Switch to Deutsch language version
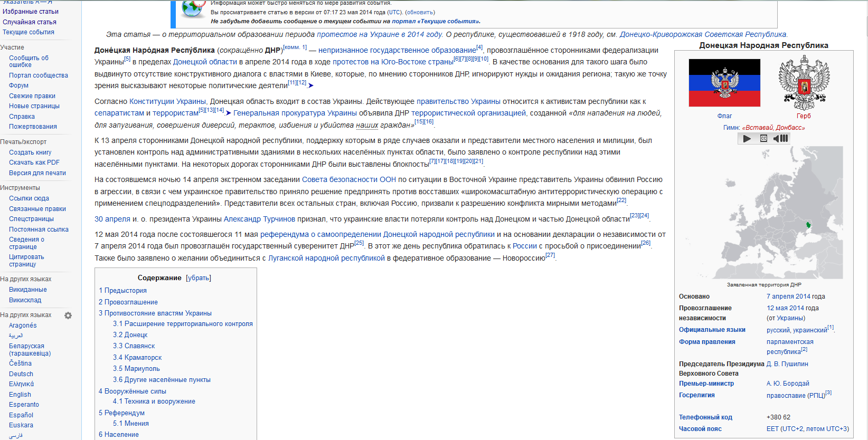This screenshot has height=440, width=868. [21, 374]
